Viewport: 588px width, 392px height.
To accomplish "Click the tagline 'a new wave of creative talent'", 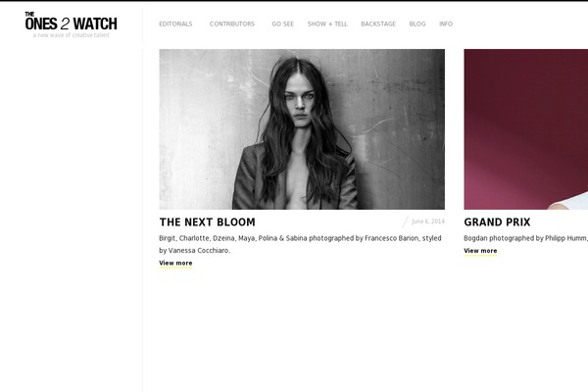I will click(72, 35).
